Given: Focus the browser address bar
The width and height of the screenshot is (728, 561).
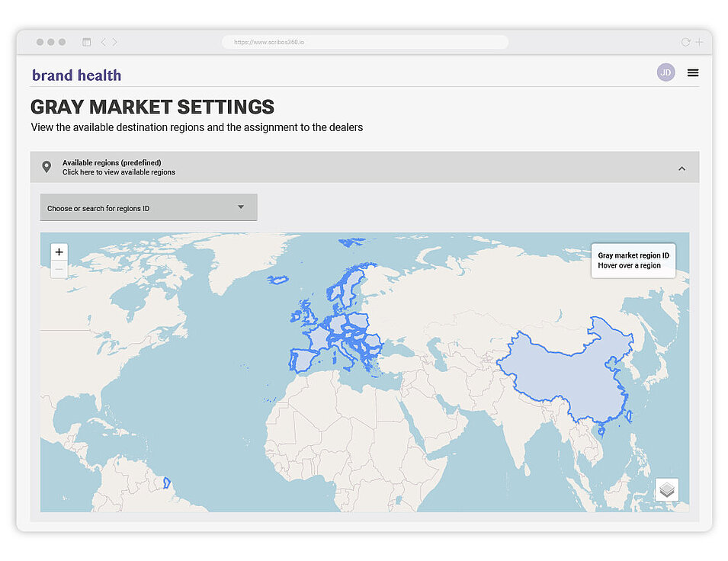Looking at the screenshot, I should pyautogui.click(x=364, y=43).
